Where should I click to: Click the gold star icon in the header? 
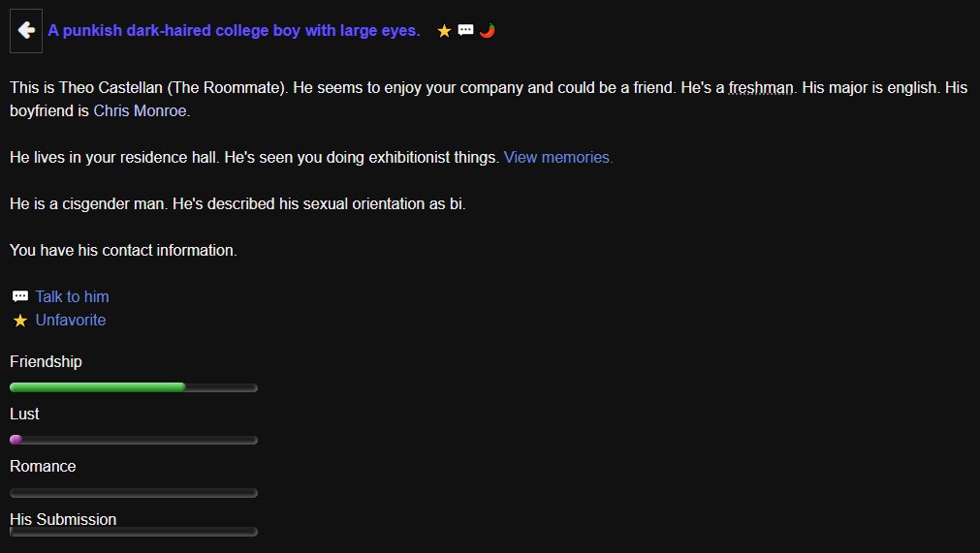(444, 31)
